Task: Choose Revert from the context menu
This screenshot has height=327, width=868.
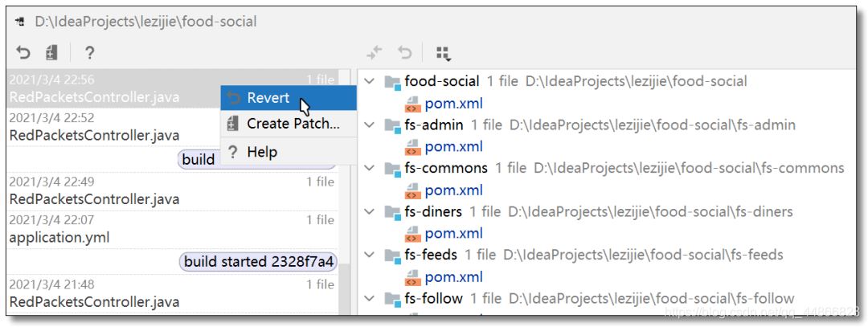Action: pyautogui.click(x=268, y=98)
